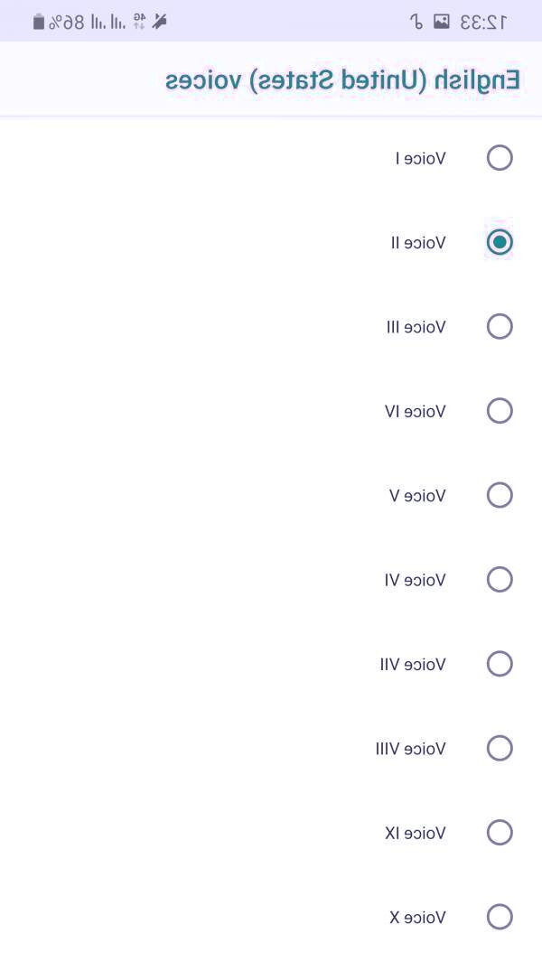
Task: Tap the battery icon in status bar
Action: (x=39, y=22)
